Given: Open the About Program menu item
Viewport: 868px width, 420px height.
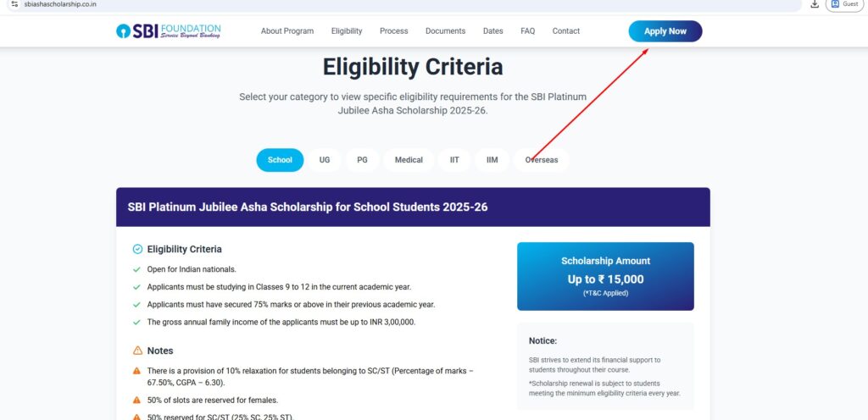Looking at the screenshot, I should tap(287, 31).
